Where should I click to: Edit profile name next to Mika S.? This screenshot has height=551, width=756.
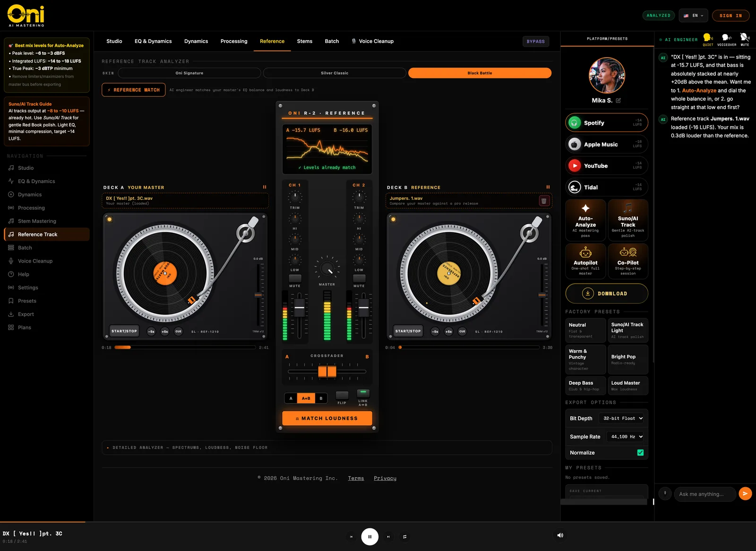(x=618, y=101)
